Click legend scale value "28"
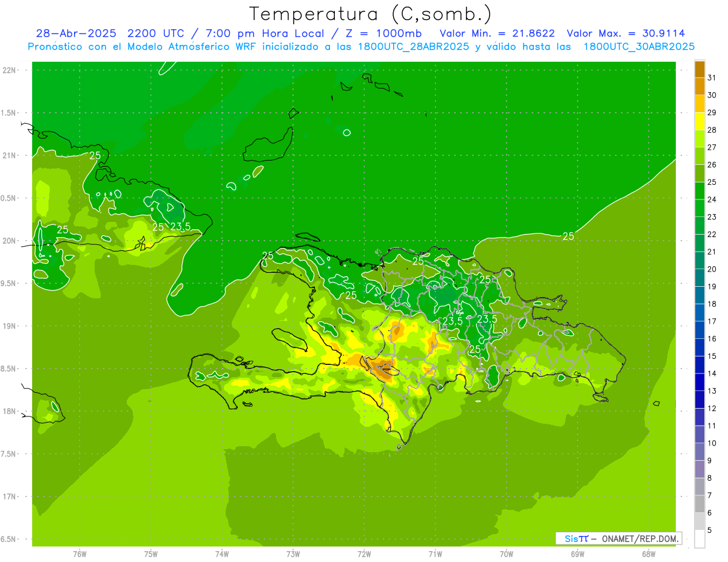This screenshot has width=728, height=562. coord(712,130)
